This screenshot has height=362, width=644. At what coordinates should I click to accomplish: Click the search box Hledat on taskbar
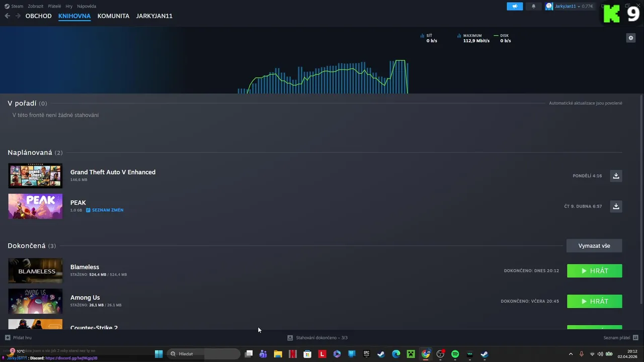tap(203, 354)
